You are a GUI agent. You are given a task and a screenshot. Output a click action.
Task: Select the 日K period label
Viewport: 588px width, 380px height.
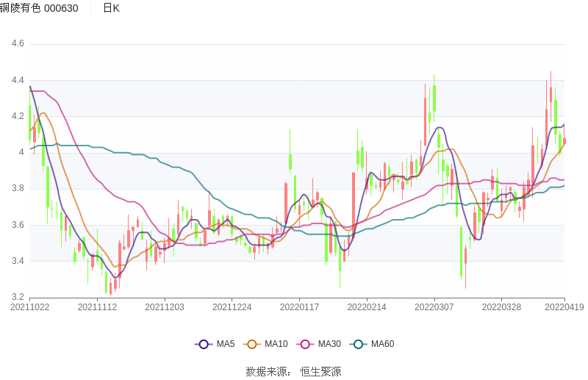(x=111, y=8)
